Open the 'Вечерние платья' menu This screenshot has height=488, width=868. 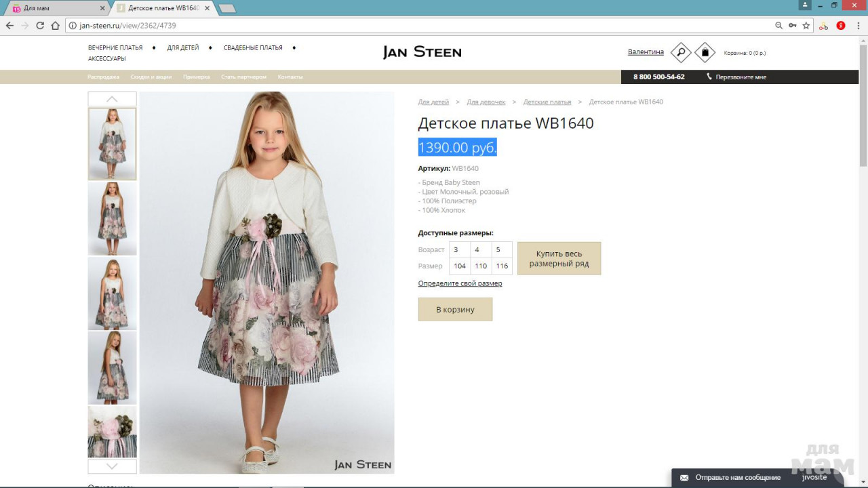point(115,48)
